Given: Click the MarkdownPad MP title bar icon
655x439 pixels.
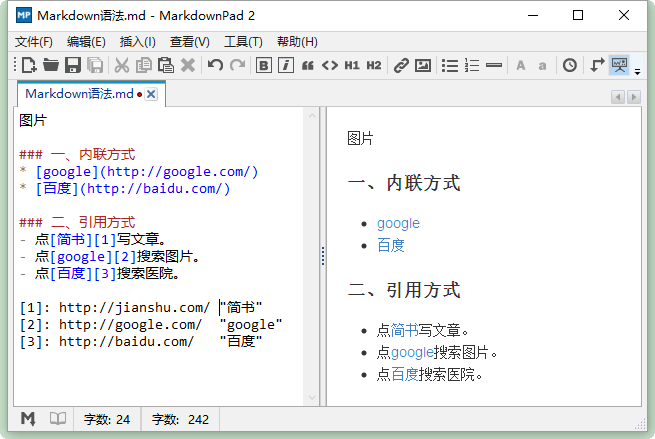Looking at the screenshot, I should click(24, 15).
